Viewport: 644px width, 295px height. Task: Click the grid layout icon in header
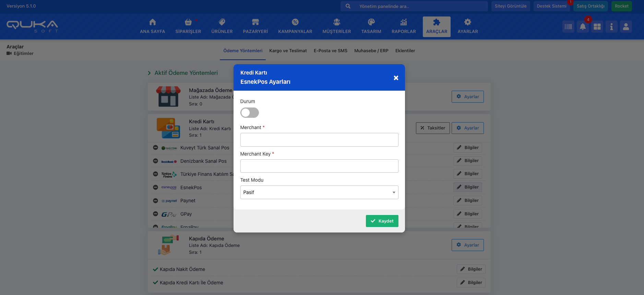[x=597, y=27]
